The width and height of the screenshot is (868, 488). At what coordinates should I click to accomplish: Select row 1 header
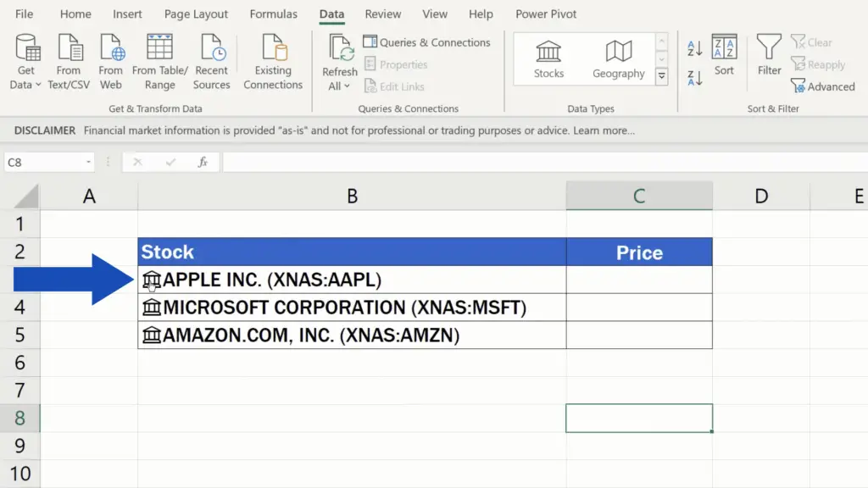click(20, 224)
